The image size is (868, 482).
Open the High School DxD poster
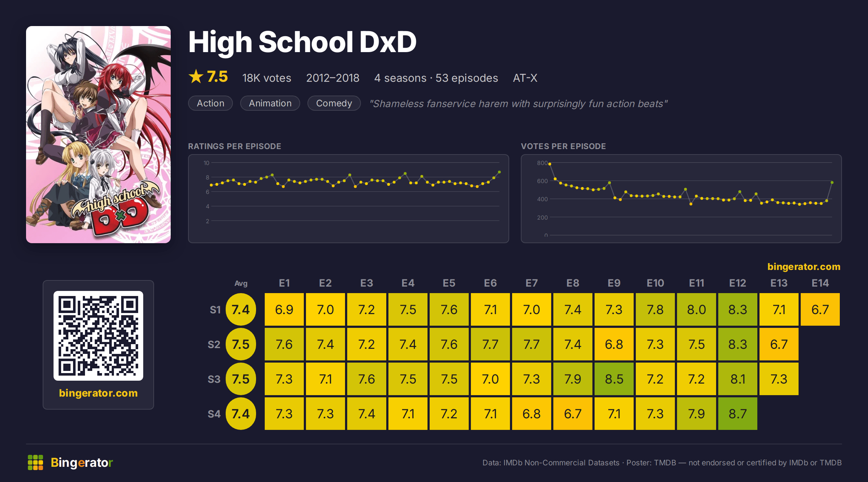point(98,135)
